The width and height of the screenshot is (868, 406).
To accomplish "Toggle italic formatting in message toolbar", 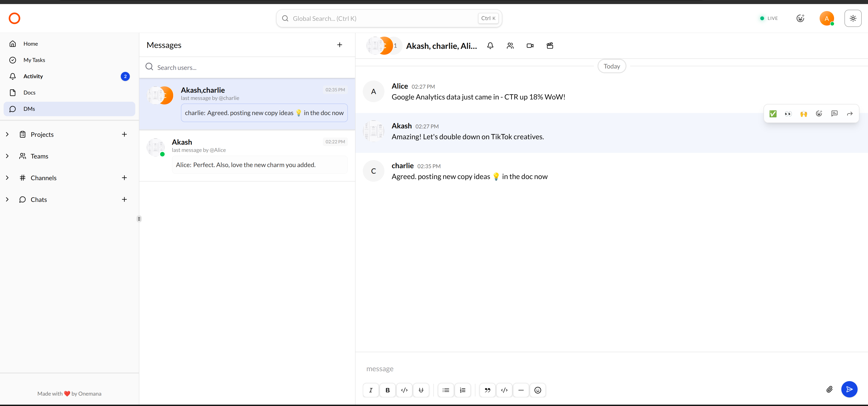I will pos(371,390).
